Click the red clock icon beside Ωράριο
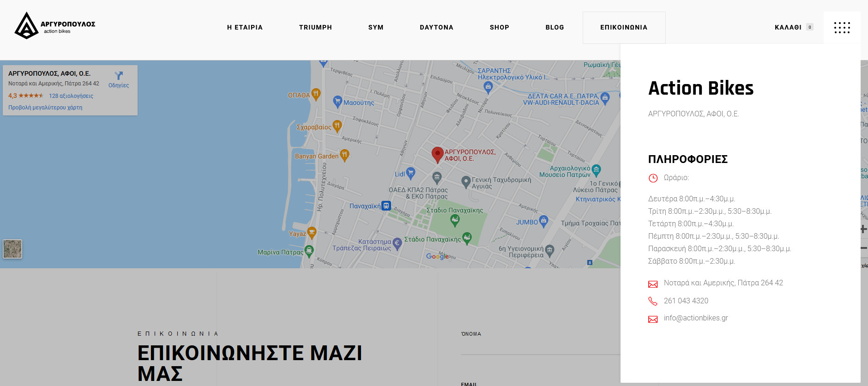 653,178
